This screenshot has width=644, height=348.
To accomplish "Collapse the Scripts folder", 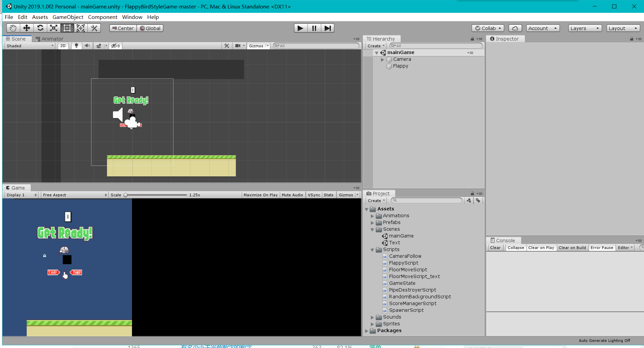I will (372, 250).
